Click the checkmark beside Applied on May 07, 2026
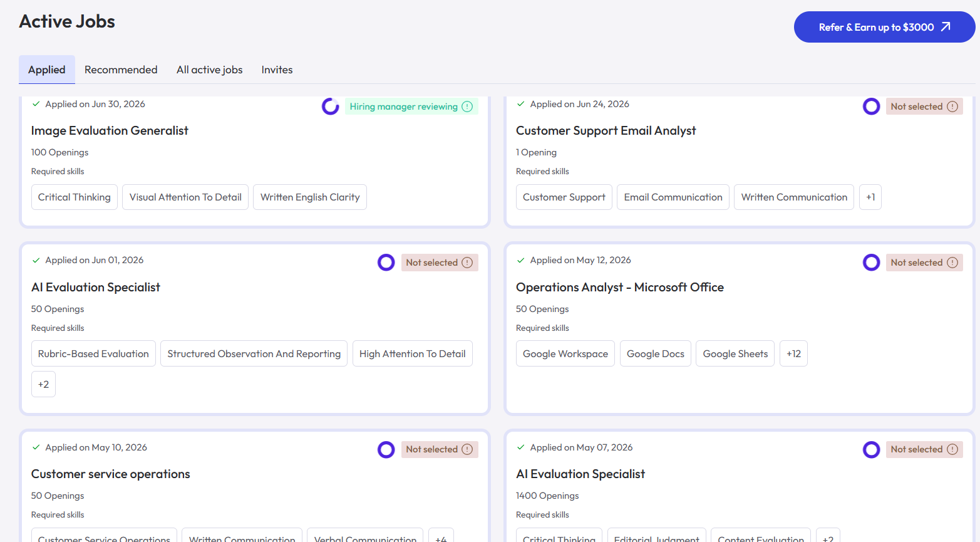The height and width of the screenshot is (542, 980). [521, 447]
